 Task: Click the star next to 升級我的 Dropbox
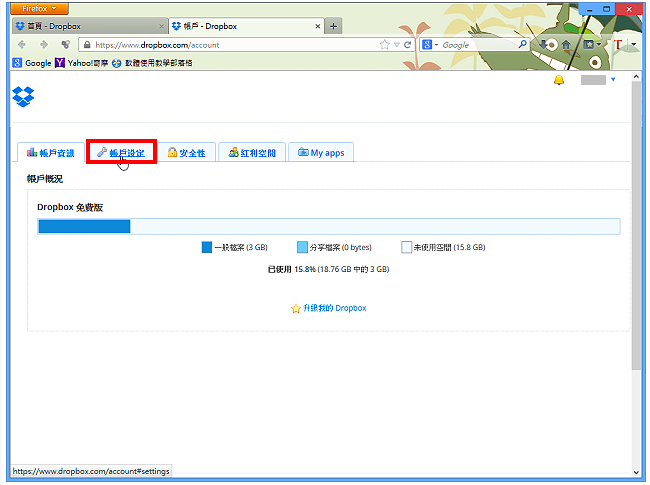coord(296,308)
